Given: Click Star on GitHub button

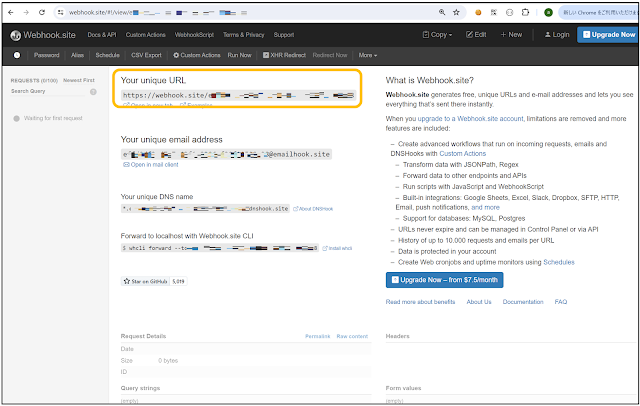Looking at the screenshot, I should pos(145,281).
